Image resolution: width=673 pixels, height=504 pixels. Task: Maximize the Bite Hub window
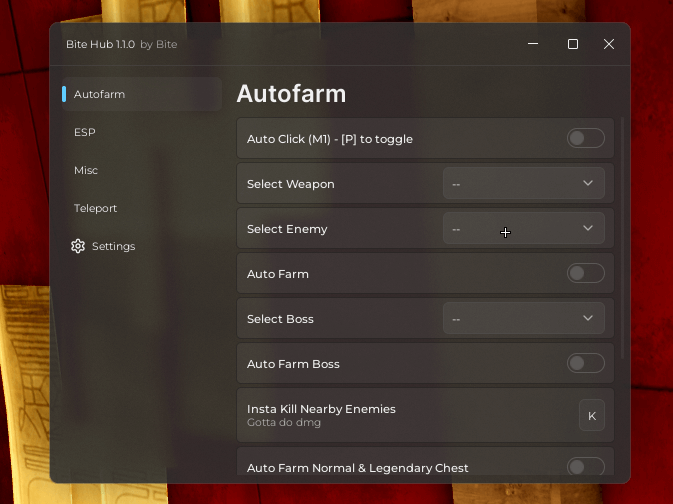[x=573, y=44]
